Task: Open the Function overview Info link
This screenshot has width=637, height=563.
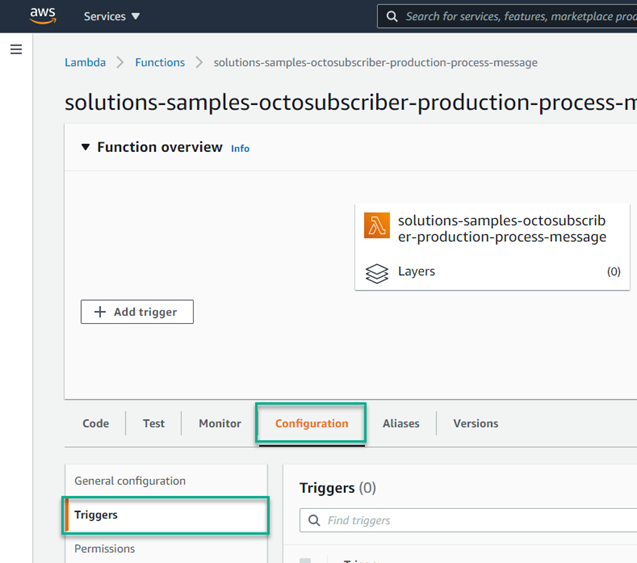Action: pyautogui.click(x=240, y=149)
